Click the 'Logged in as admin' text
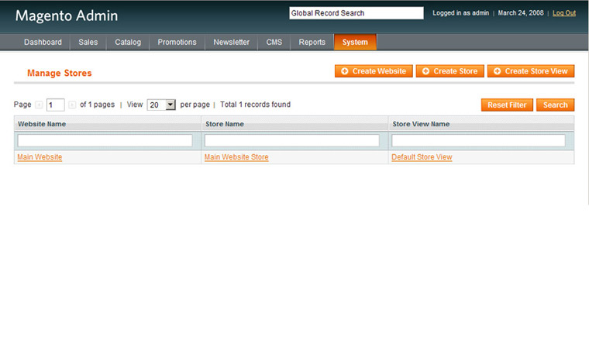The height and width of the screenshot is (364, 589). [x=460, y=12]
